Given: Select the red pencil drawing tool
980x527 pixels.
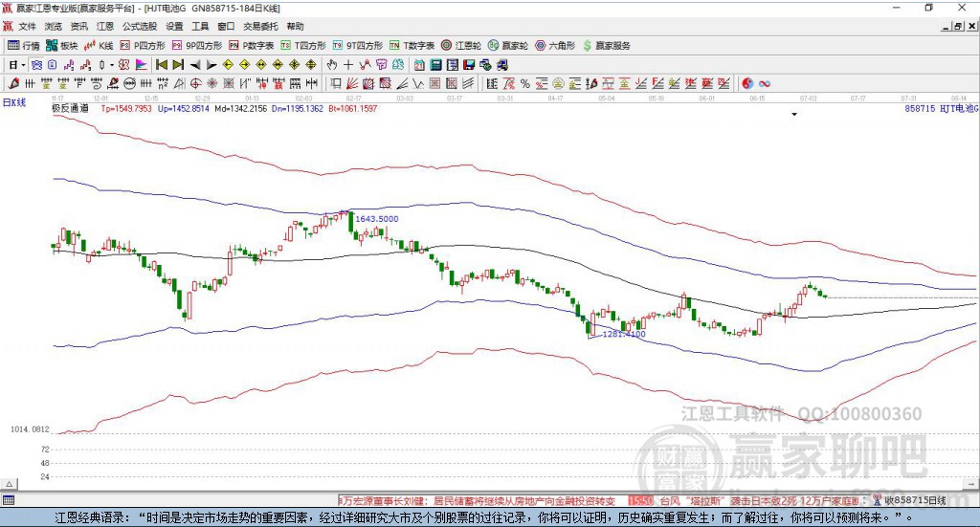Looking at the screenshot, I should pyautogui.click(x=13, y=83).
